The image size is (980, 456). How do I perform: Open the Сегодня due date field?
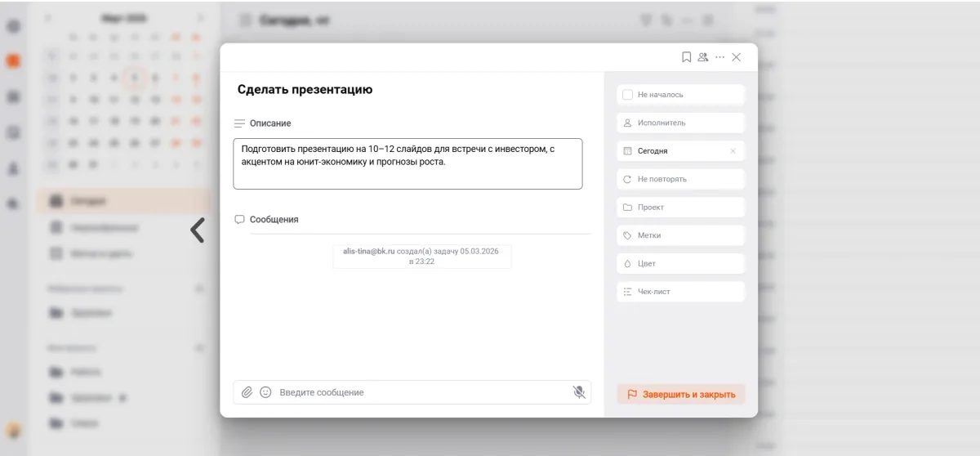point(670,151)
